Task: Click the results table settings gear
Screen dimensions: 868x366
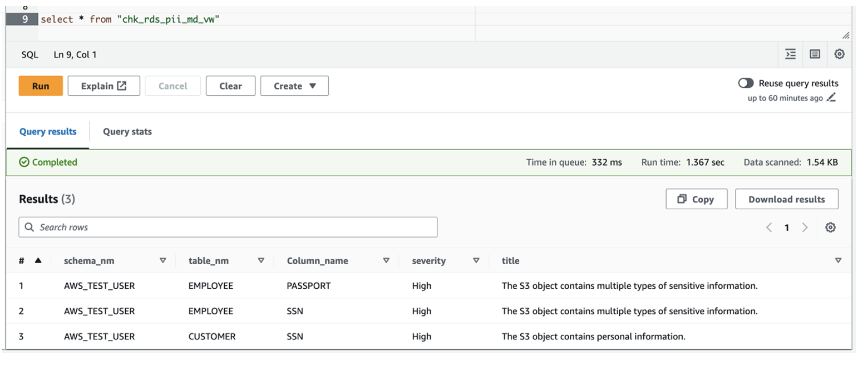Action: [830, 227]
